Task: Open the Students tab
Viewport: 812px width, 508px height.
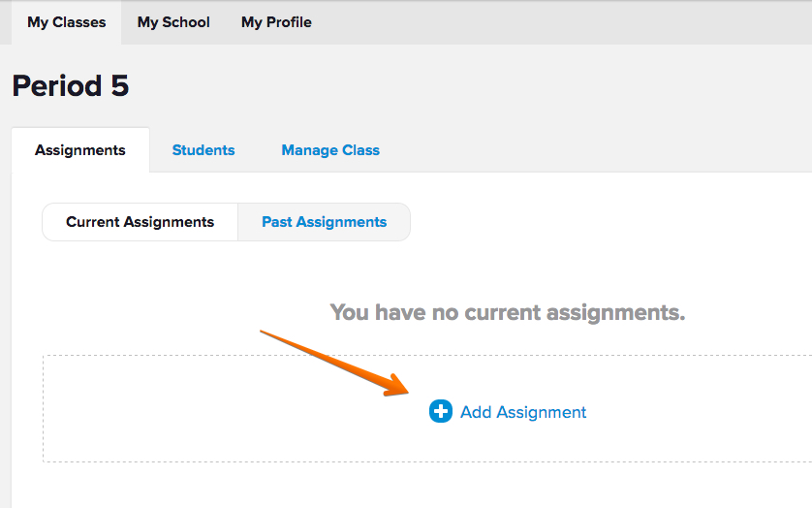Action: point(203,150)
